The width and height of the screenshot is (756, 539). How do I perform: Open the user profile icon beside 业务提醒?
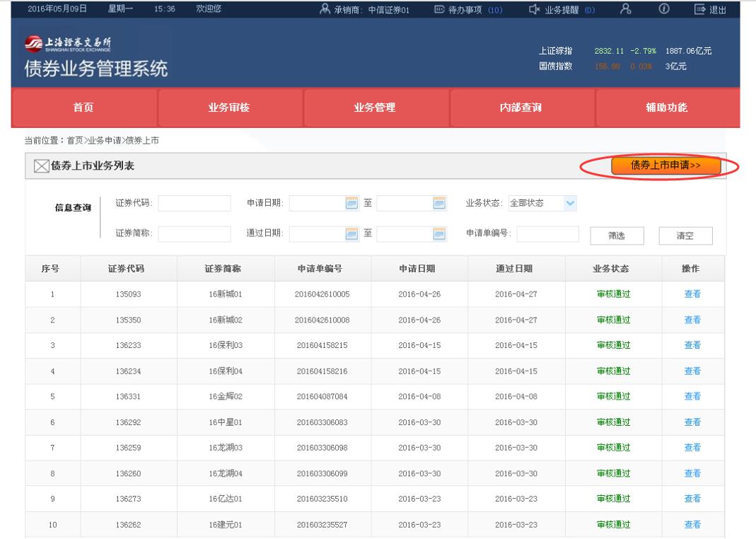click(x=625, y=8)
